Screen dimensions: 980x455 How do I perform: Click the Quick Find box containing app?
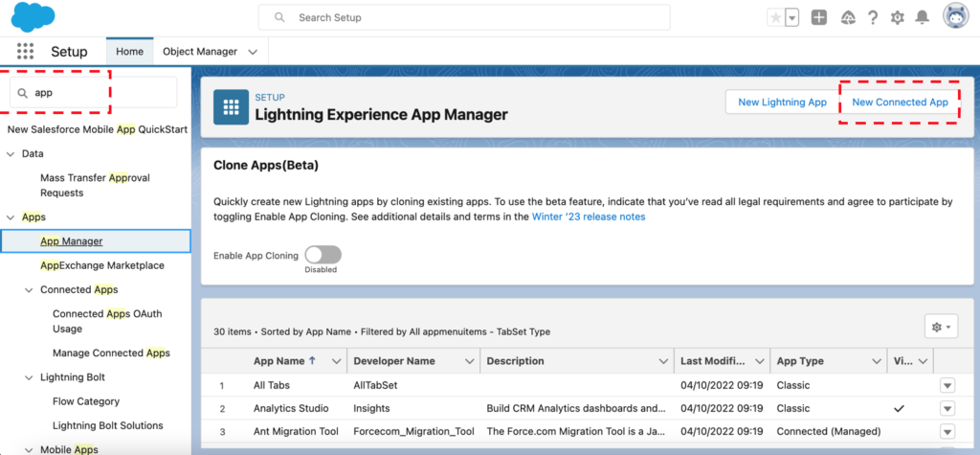[94, 93]
